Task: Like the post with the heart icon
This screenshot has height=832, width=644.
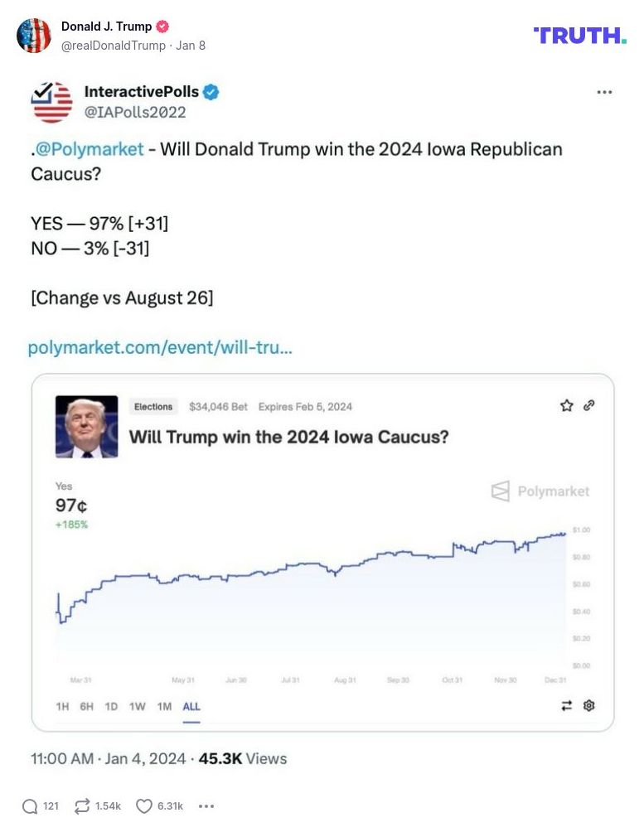Action: 143,805
